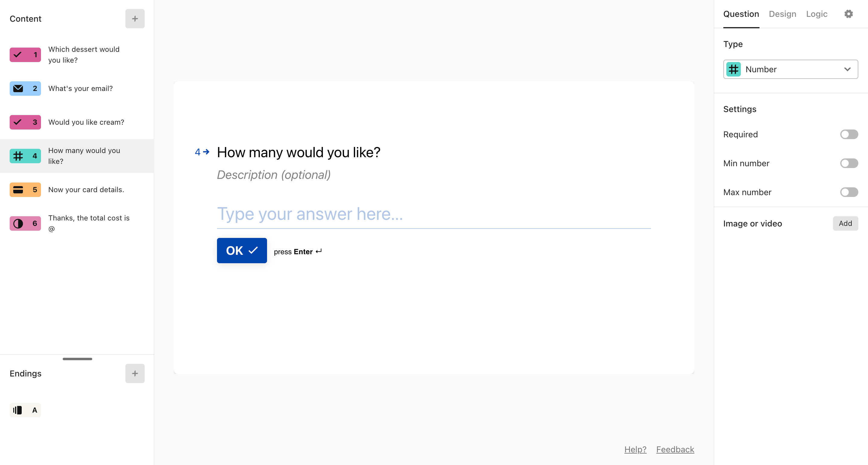This screenshot has width=868, height=465.
Task: Click the checkmark icon on question 3
Action: [x=18, y=122]
